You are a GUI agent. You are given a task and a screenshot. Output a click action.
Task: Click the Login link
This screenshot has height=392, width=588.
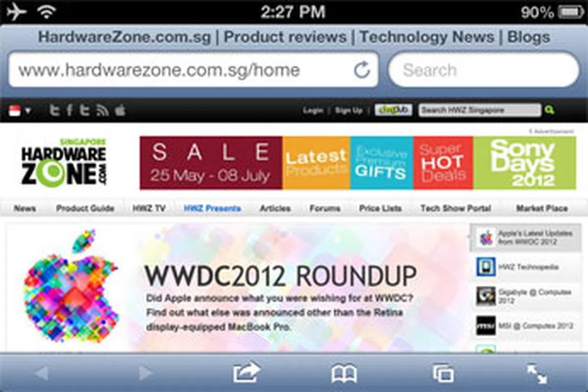(313, 110)
